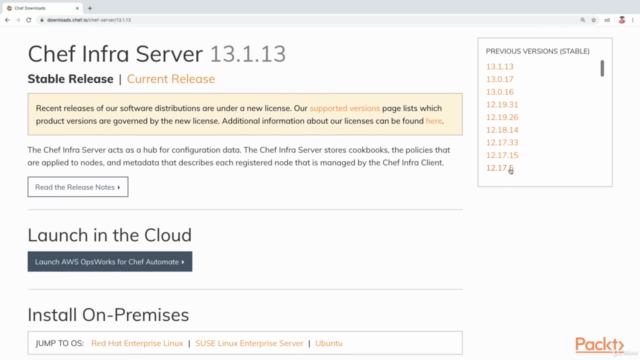Open a new browser tab
Image resolution: width=640 pixels, height=360 pixels.
click(90, 8)
